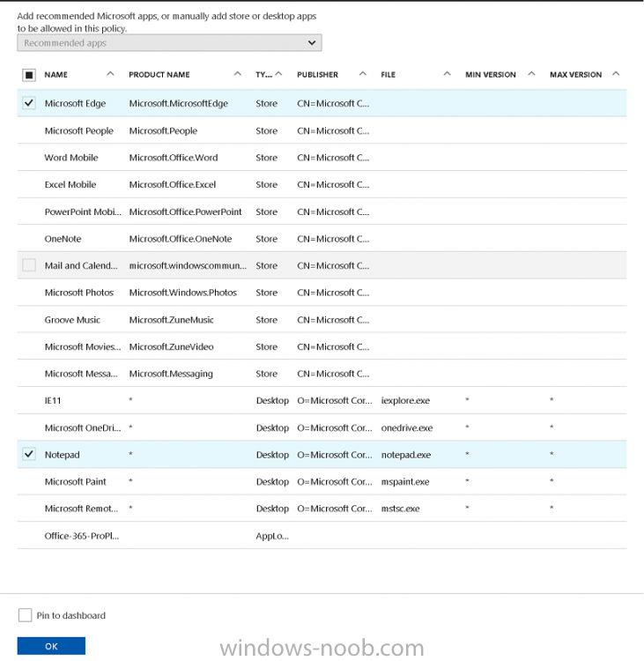
Task: Select the Microsoft Photos row
Action: 322,292
